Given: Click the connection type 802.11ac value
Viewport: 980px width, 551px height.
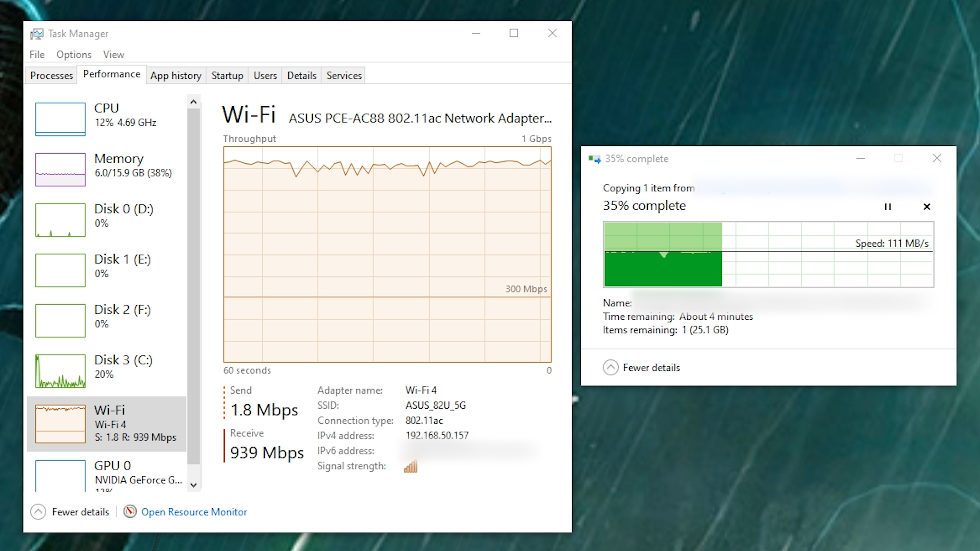Looking at the screenshot, I should tap(424, 421).
